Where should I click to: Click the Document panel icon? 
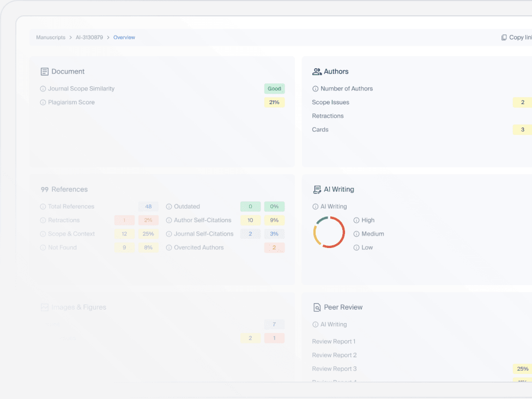[45, 71]
